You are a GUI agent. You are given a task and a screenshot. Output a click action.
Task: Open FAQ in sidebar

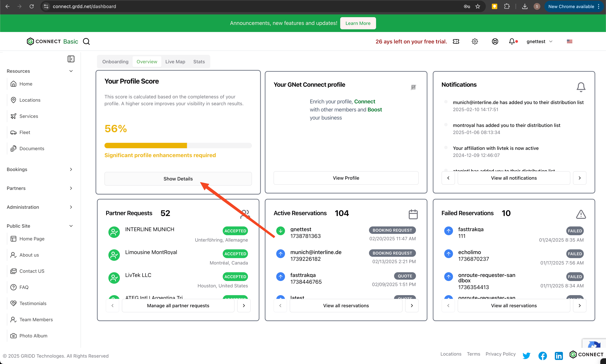24,287
